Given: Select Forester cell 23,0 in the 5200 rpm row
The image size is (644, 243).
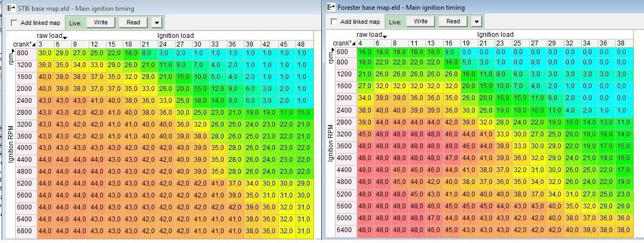Looking at the screenshot, I should (x=623, y=194).
